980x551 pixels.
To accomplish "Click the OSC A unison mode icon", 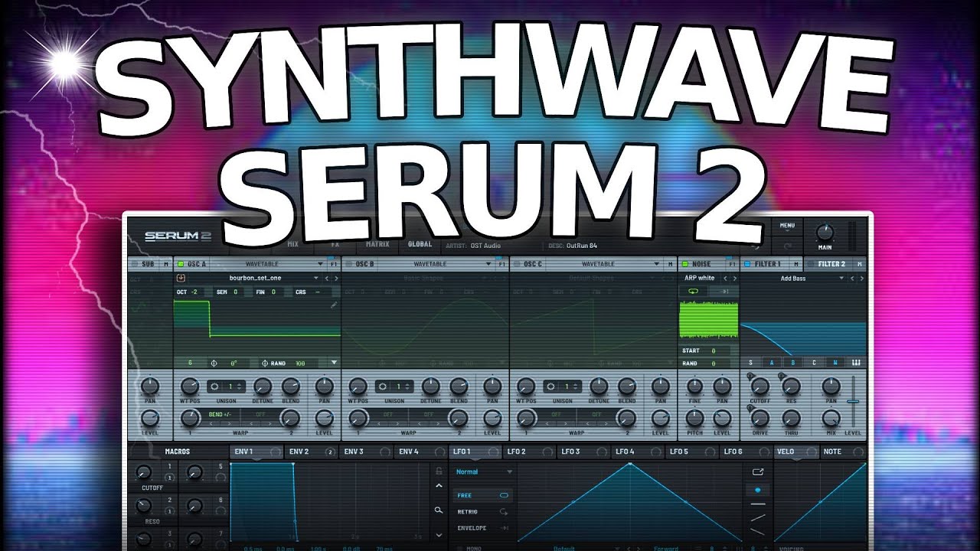I will [x=214, y=386].
